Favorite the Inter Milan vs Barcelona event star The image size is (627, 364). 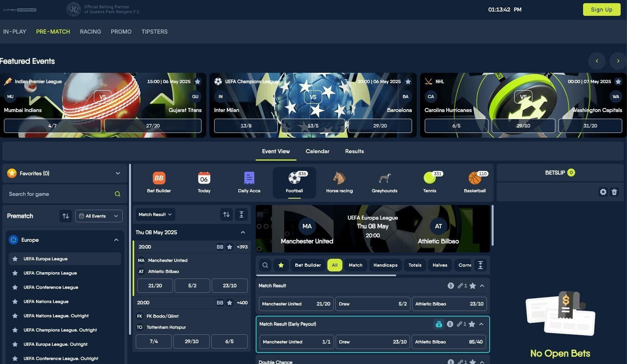point(408,82)
